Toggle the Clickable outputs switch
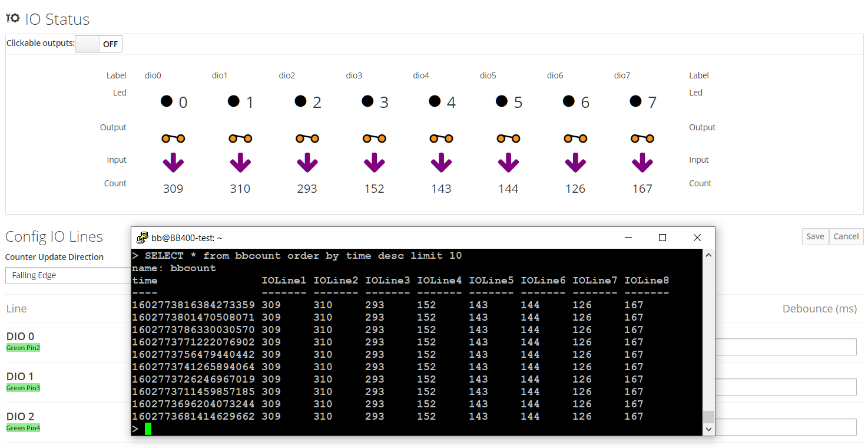This screenshot has height=448, width=868. coord(98,44)
